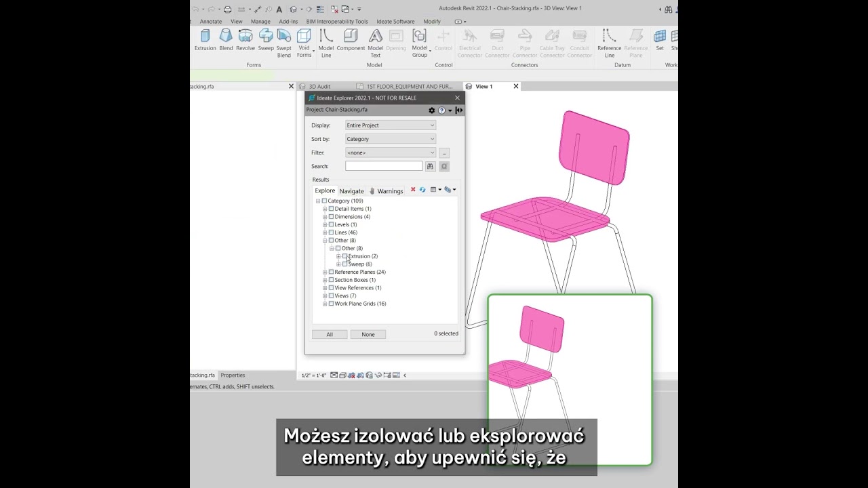The image size is (868, 488).
Task: Switch to the Warnings tab
Action: tap(386, 191)
